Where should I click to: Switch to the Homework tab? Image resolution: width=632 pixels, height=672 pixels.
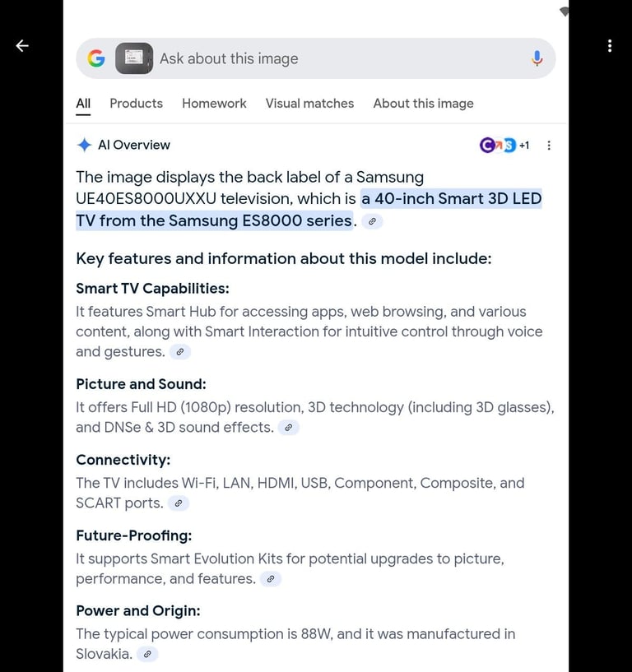[215, 104]
